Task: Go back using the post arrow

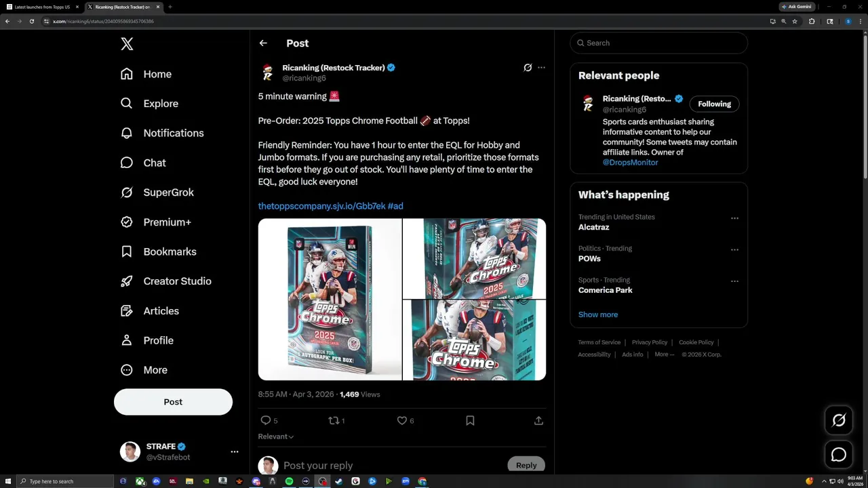Action: pyautogui.click(x=263, y=43)
